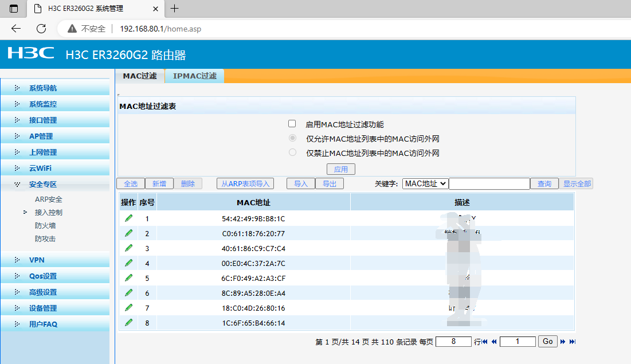Open edit pencil for row 5
Screen dimensions: 631x364
tap(129, 278)
